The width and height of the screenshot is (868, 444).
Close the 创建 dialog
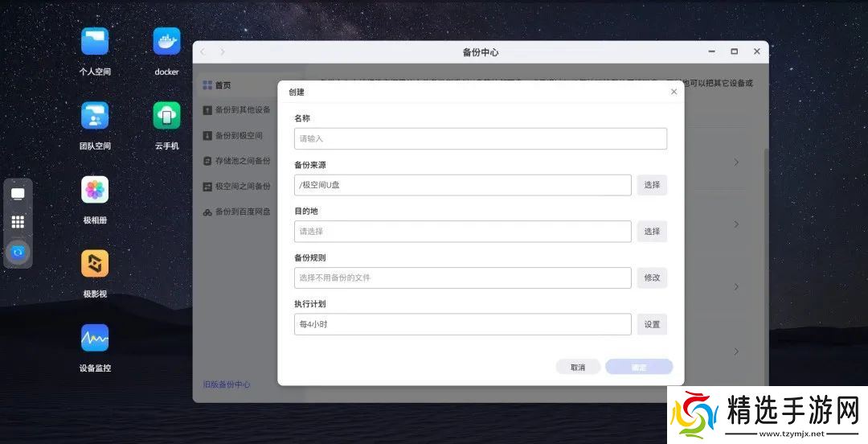(674, 92)
